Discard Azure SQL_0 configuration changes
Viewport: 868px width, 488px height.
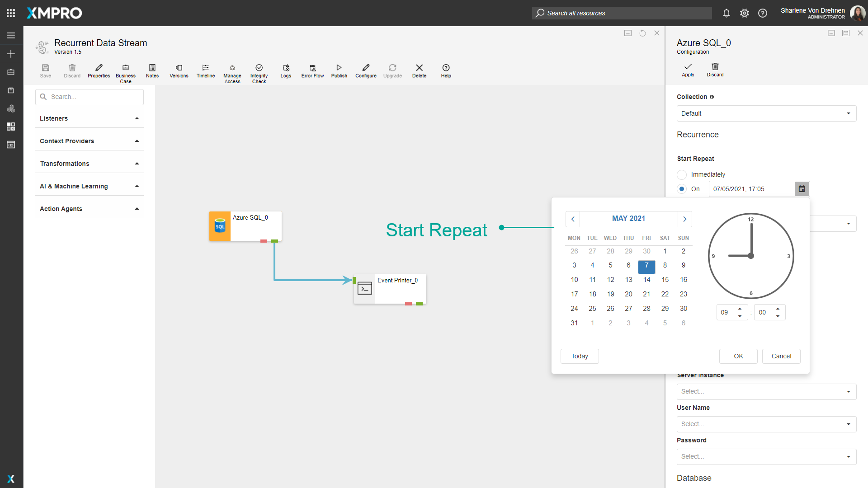[x=715, y=70]
